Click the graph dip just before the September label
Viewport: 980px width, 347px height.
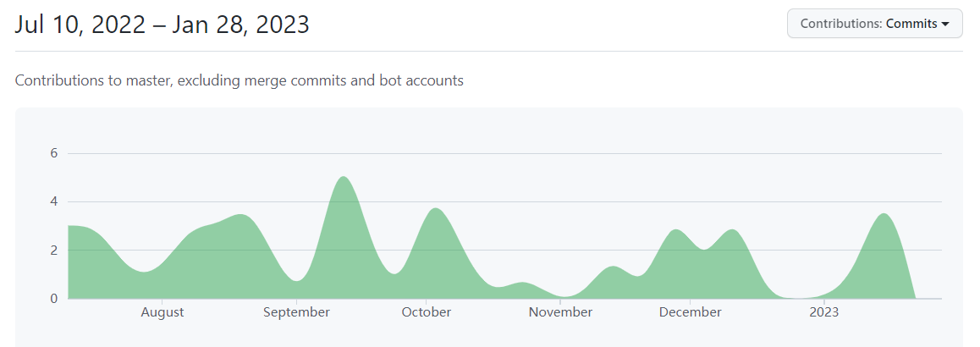(x=296, y=282)
